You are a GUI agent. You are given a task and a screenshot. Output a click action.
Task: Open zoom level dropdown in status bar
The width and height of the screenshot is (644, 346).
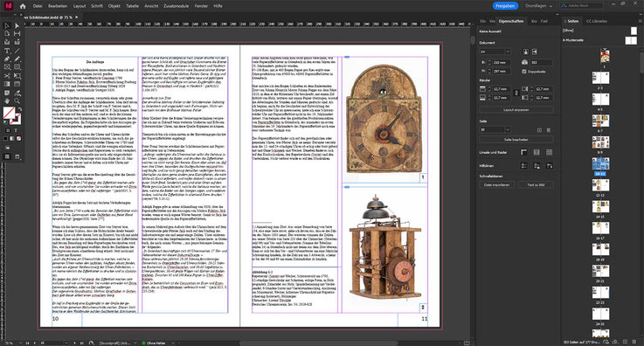(x=22, y=343)
